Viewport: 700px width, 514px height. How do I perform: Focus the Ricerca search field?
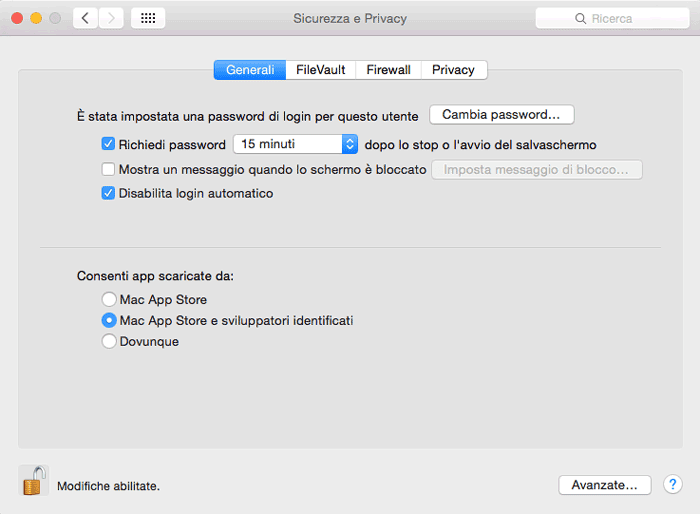(612, 18)
